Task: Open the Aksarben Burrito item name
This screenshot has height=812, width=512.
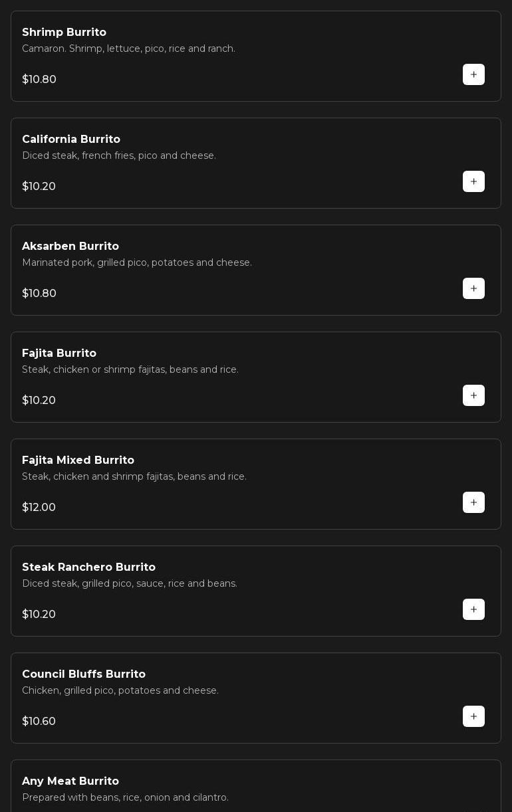Action: tap(70, 247)
